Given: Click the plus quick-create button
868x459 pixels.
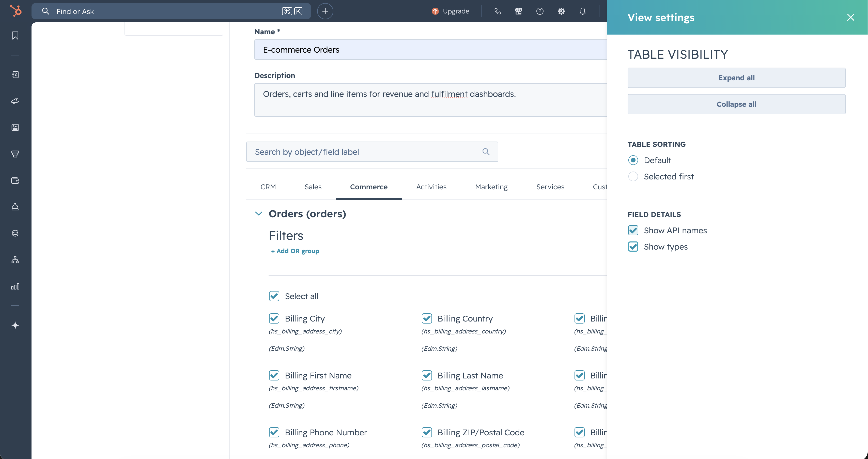Looking at the screenshot, I should [325, 11].
